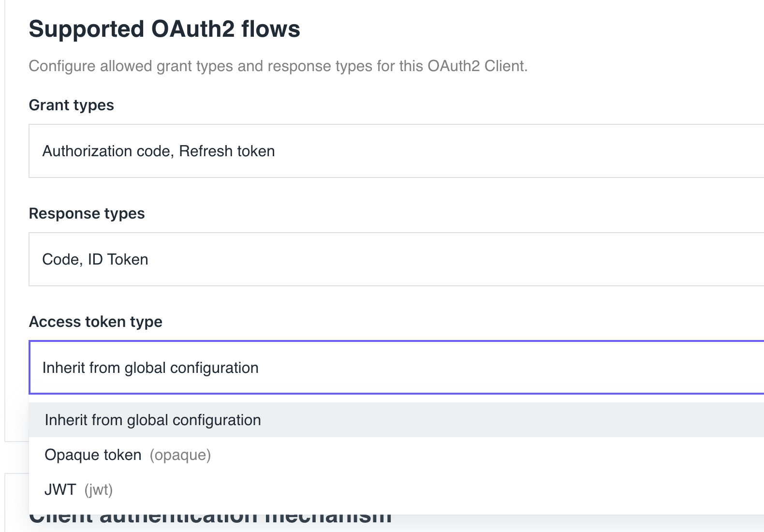The width and height of the screenshot is (764, 532).
Task: Open the Response types dropdown
Action: point(397,259)
